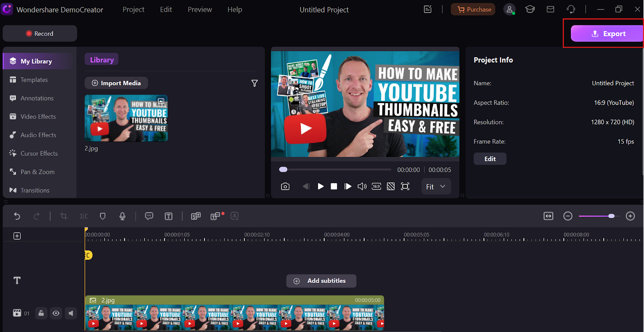The width and height of the screenshot is (644, 332).
Task: Take a snapshot with camera icon
Action: (285, 186)
